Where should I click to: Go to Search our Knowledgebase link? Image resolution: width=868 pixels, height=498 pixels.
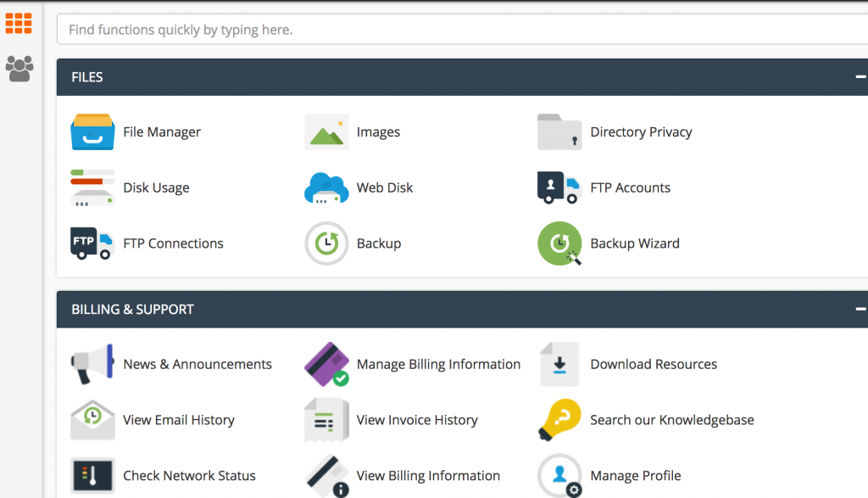tap(672, 420)
